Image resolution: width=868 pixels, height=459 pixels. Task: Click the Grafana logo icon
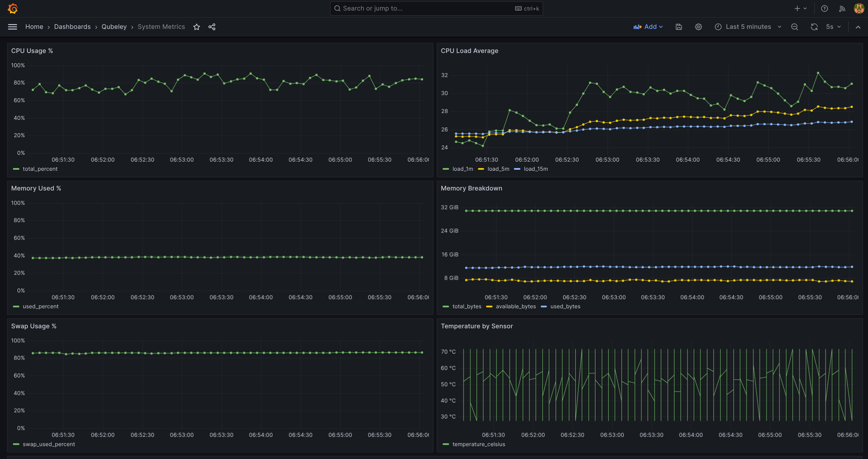(x=13, y=8)
